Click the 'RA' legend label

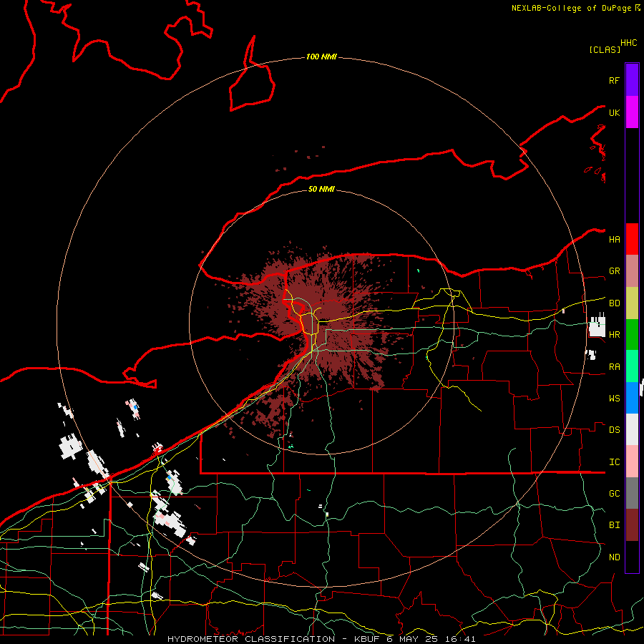(x=614, y=367)
